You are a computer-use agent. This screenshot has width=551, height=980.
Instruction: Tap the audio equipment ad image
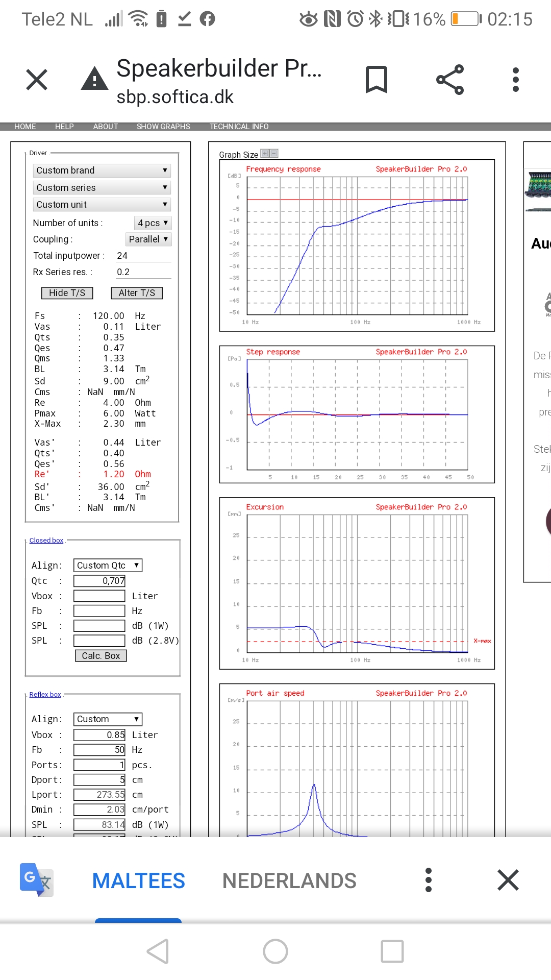coord(538,191)
